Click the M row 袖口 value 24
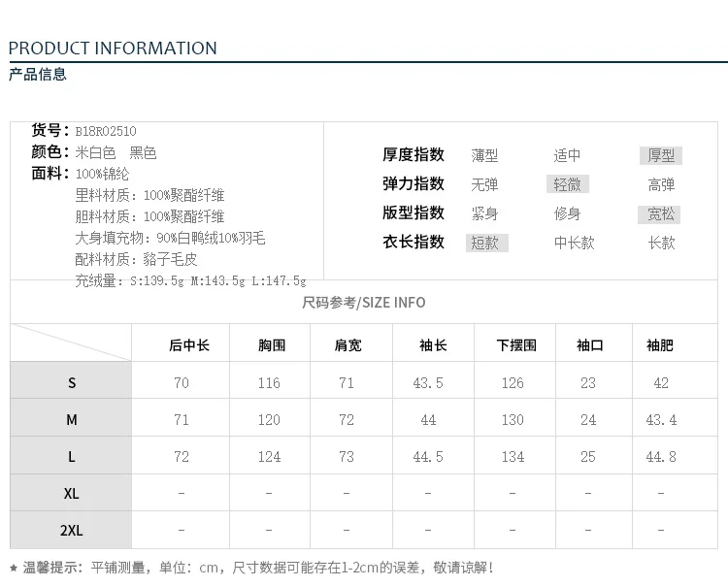The height and width of the screenshot is (587, 728). click(x=588, y=420)
